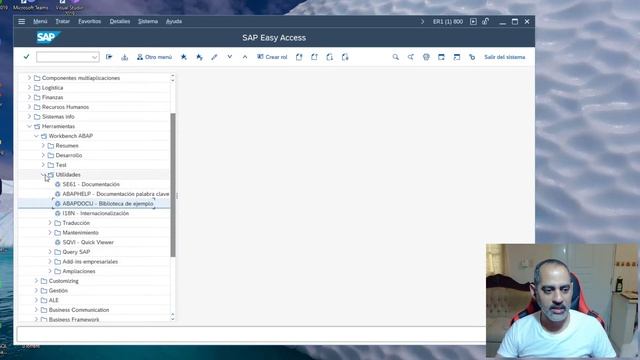
Task: Open the Menú menu
Action: (40, 21)
